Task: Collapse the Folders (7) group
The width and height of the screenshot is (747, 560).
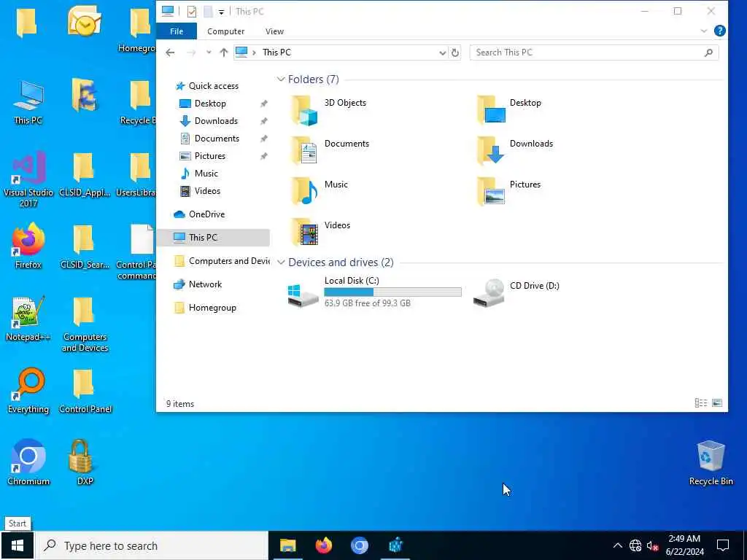Action: click(x=281, y=79)
